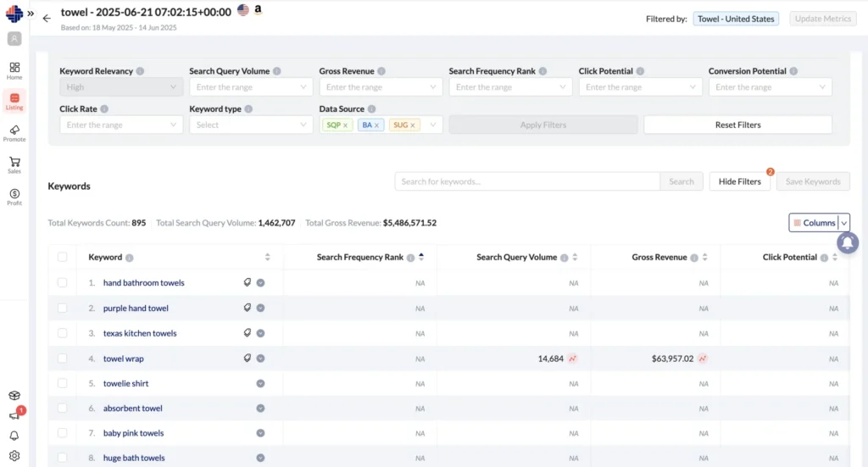Show info for Click Rate filter

[x=104, y=109]
